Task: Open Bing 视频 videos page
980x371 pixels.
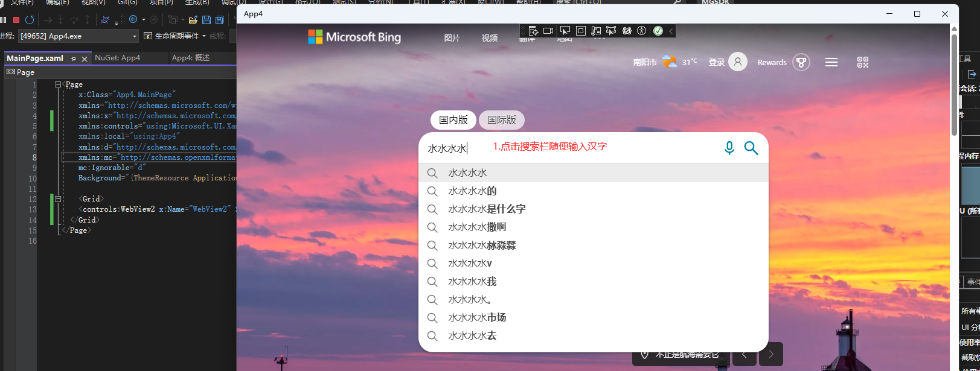Action: 490,38
